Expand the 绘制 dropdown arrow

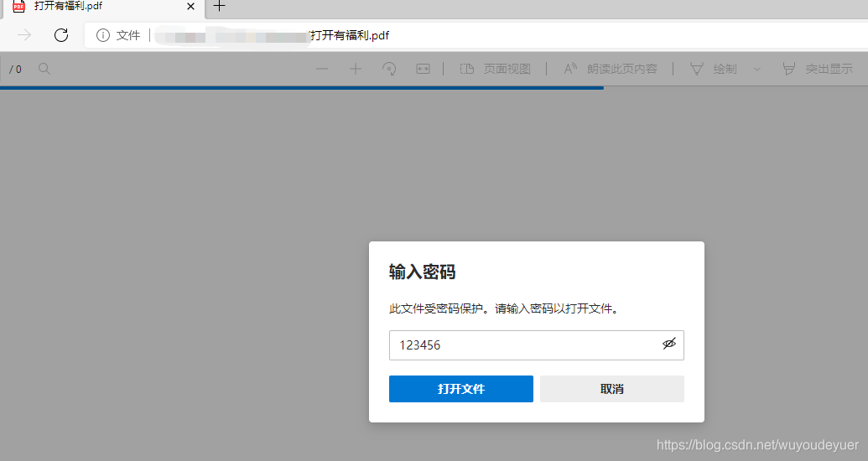point(757,70)
